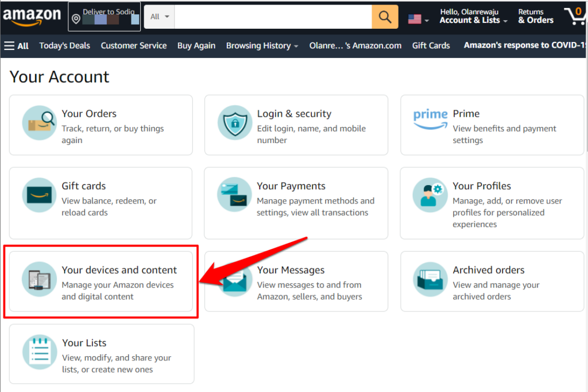Open Amazon's response to COVID-19 link
The height and width of the screenshot is (392, 588).
click(524, 45)
